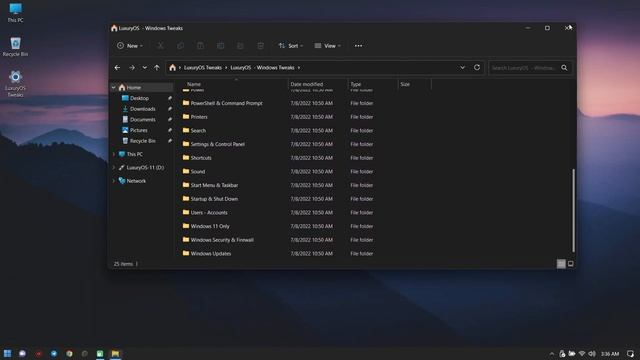
Task: Open the Windows Start button
Action: (7, 353)
